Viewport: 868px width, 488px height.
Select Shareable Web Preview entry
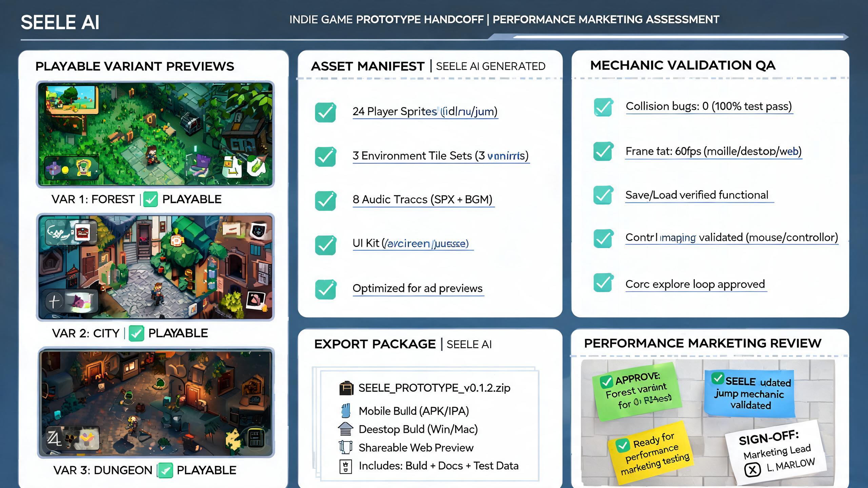tap(416, 448)
